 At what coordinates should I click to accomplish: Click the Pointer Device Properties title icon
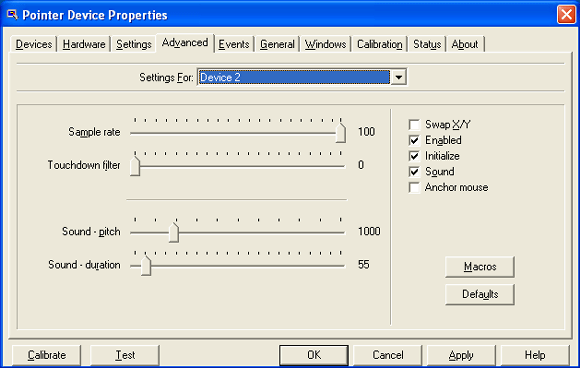(x=12, y=15)
